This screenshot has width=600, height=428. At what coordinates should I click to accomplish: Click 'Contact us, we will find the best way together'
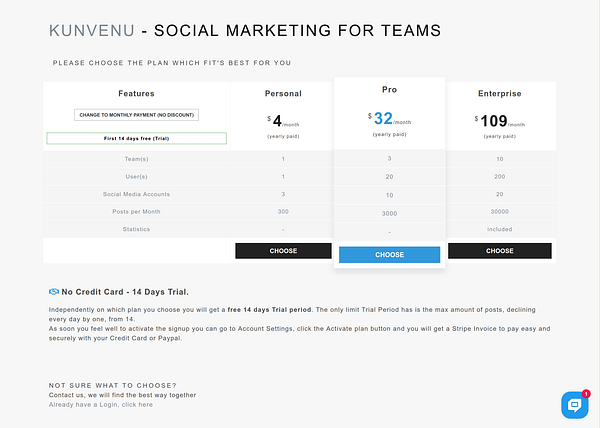[122, 395]
